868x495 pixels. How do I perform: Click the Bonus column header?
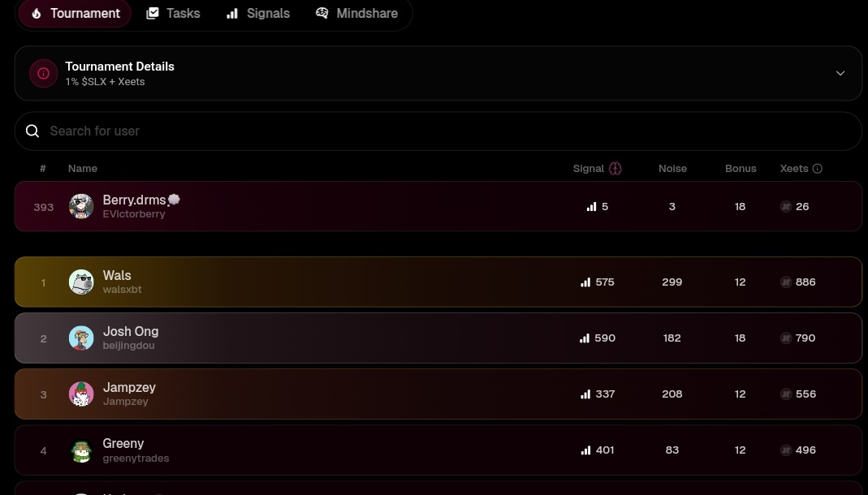click(x=741, y=169)
